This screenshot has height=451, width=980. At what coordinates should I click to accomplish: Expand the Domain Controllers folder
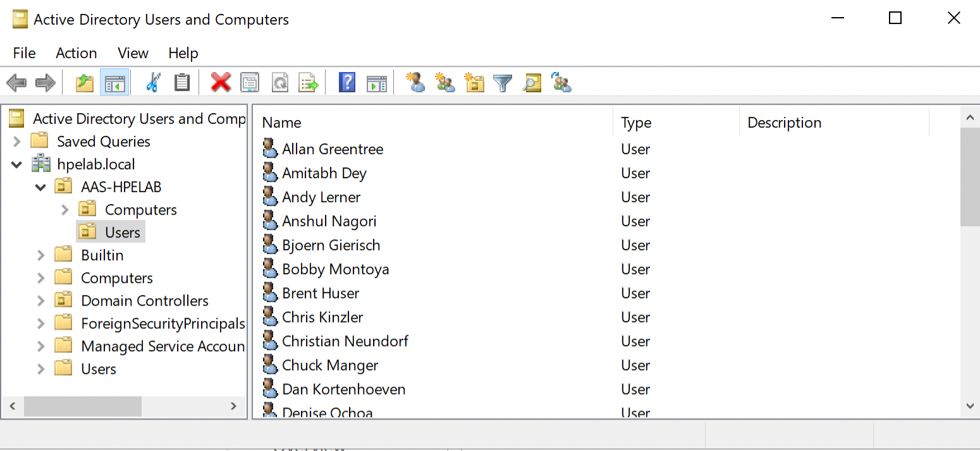[x=41, y=301]
